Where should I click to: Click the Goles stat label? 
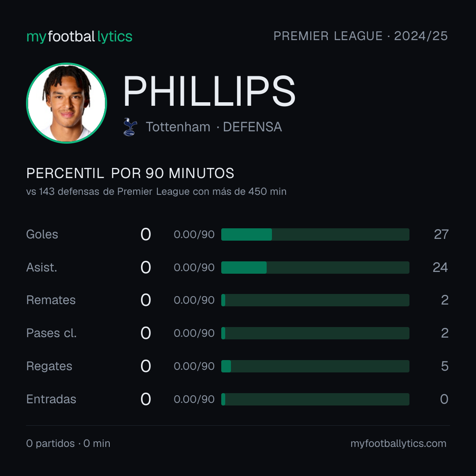coord(42,234)
